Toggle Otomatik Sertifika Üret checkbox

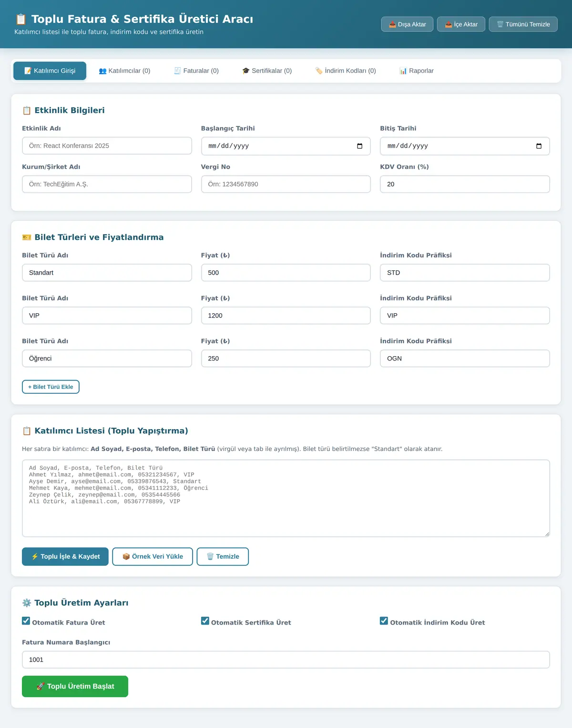pos(205,621)
